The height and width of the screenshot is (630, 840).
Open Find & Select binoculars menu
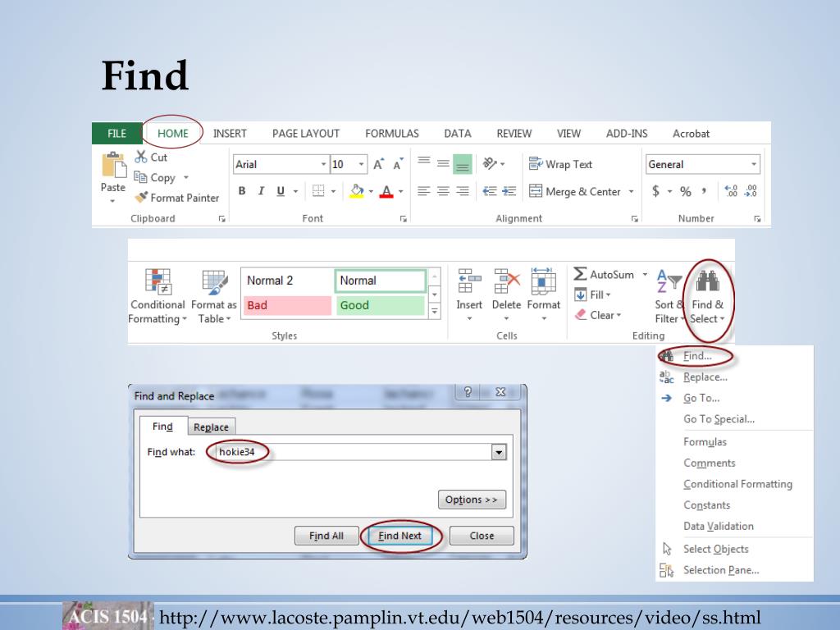(708, 296)
